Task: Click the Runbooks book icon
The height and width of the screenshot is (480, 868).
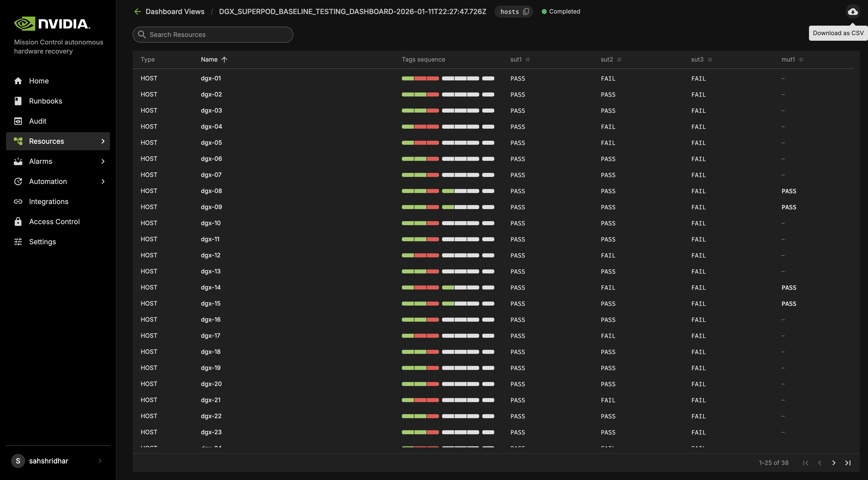Action: (18, 101)
